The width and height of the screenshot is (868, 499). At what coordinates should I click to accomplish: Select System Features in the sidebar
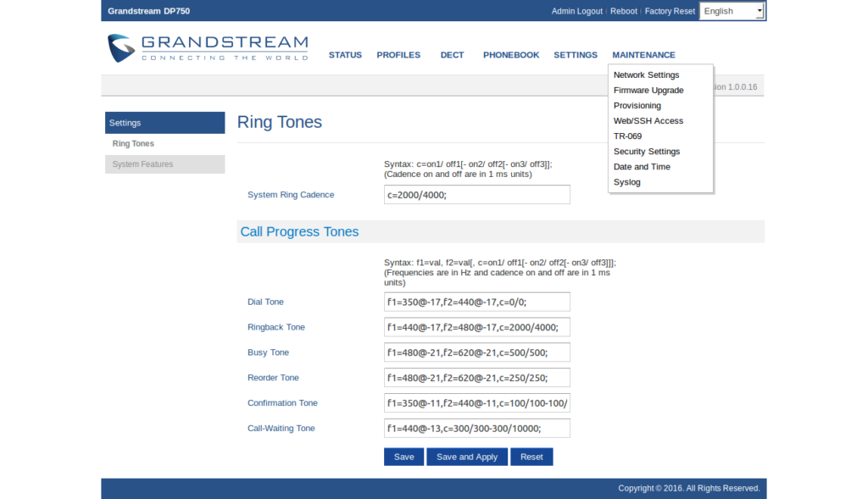click(x=142, y=164)
